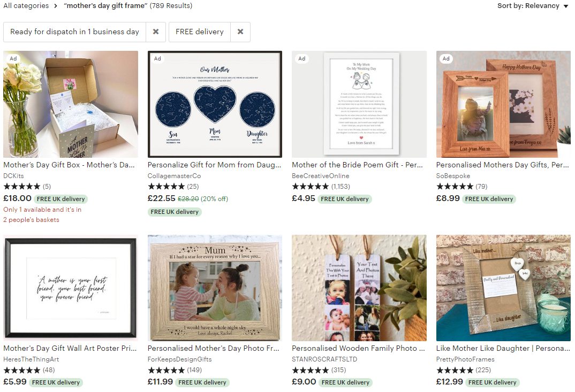Visit ForKeepsDesignGifts shop
Image resolution: width=575 pixels, height=392 pixels.
pos(180,359)
